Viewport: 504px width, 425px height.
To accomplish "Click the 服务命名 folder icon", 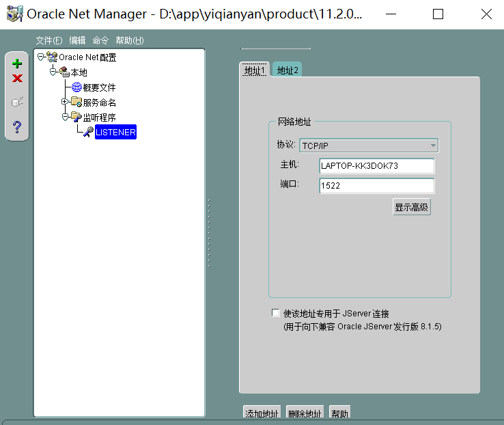I will pyautogui.click(x=76, y=102).
